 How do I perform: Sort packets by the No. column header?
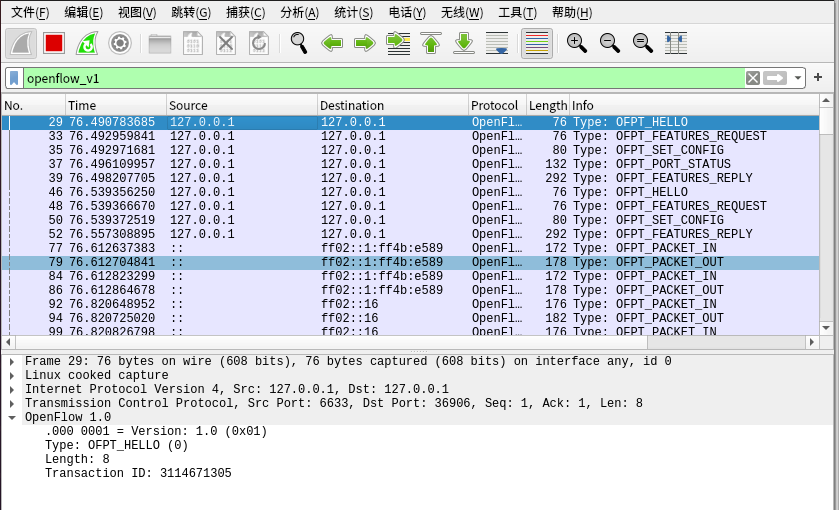pyautogui.click(x=33, y=105)
